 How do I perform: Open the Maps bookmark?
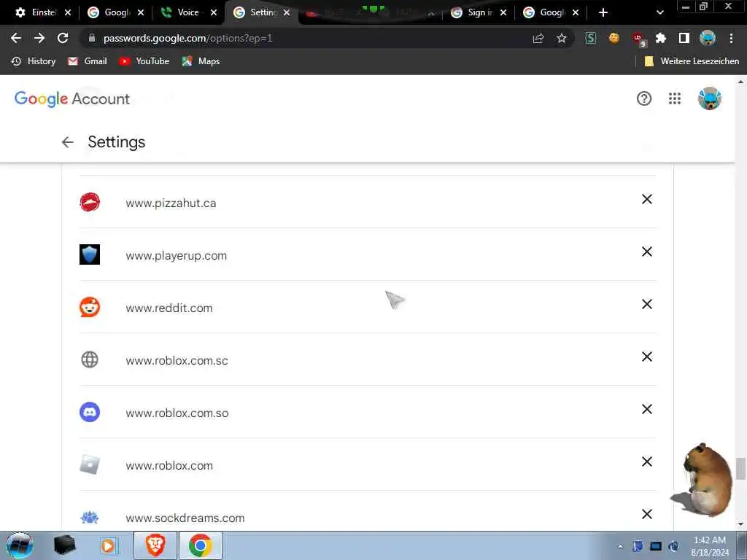(x=201, y=61)
